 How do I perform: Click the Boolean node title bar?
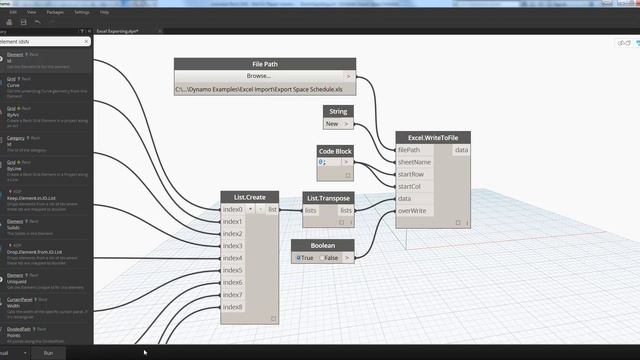point(322,245)
